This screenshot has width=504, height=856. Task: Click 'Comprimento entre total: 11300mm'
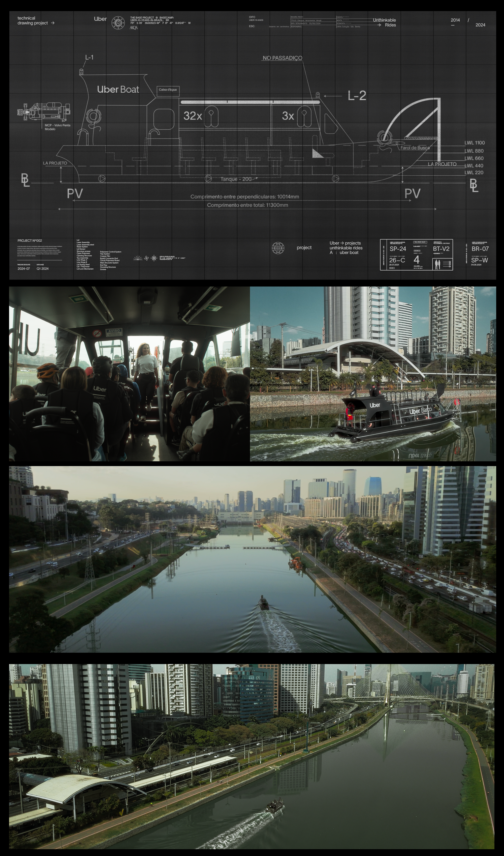pyautogui.click(x=247, y=205)
